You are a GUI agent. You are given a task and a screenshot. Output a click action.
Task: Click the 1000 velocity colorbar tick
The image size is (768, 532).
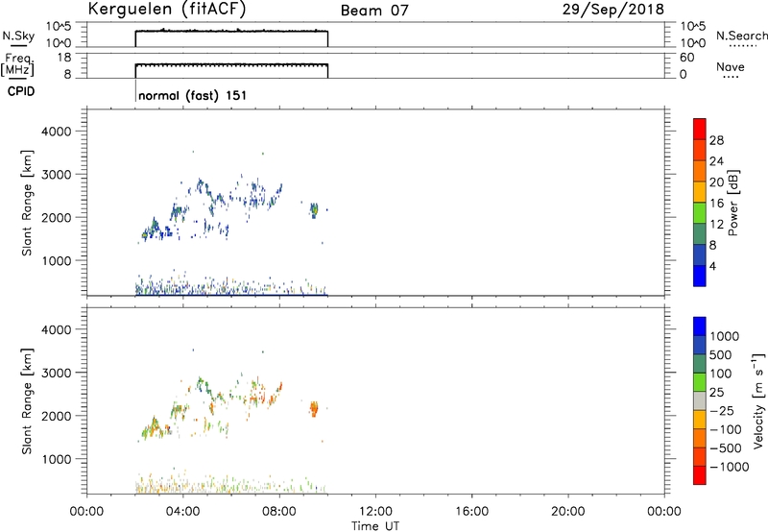click(724, 336)
